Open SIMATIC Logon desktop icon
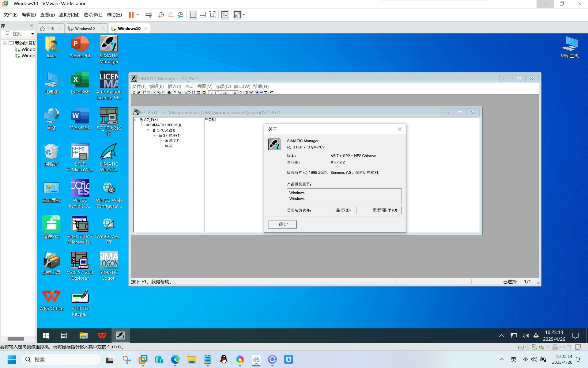The width and height of the screenshot is (588, 368). [x=109, y=266]
